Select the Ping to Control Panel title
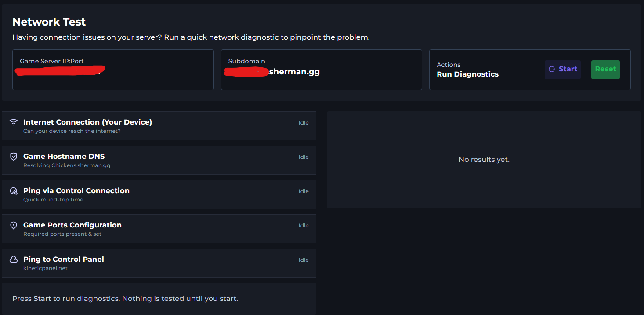The width and height of the screenshot is (644, 315). (63, 259)
